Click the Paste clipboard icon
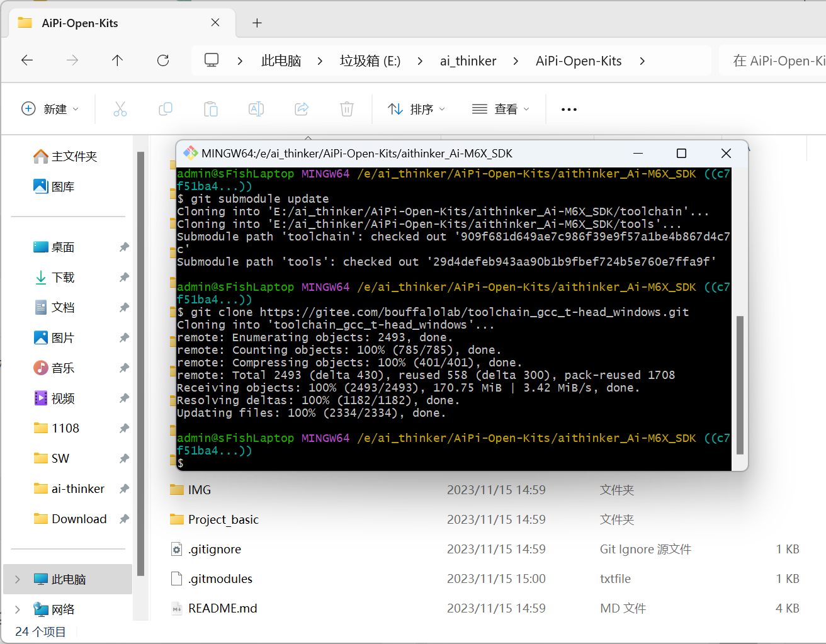 (x=211, y=109)
